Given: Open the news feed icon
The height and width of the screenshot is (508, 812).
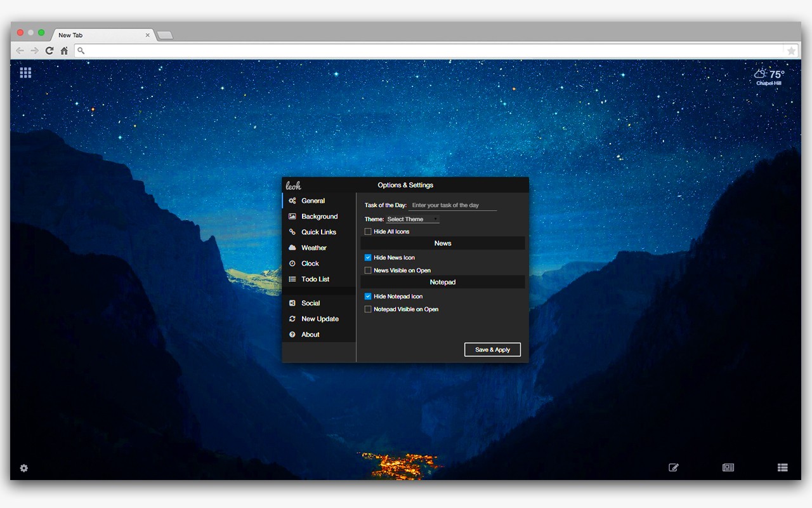Looking at the screenshot, I should 728,468.
